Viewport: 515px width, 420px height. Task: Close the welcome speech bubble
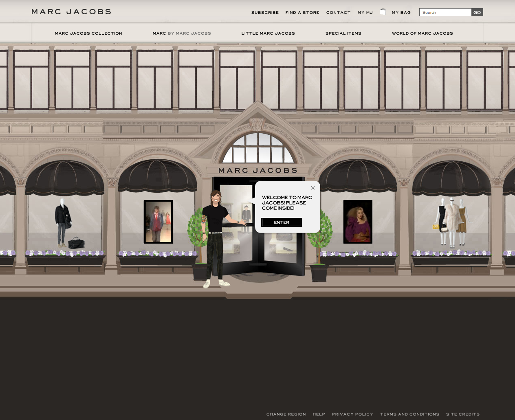point(313,188)
